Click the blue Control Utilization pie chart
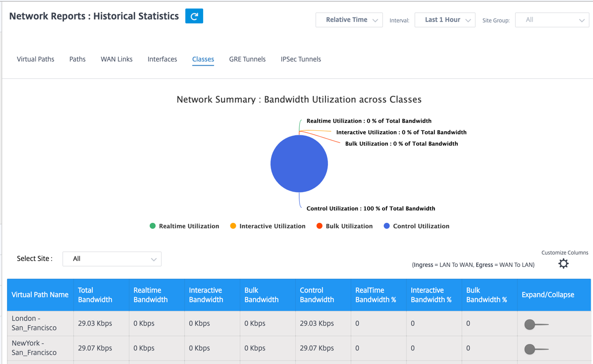 tap(299, 163)
